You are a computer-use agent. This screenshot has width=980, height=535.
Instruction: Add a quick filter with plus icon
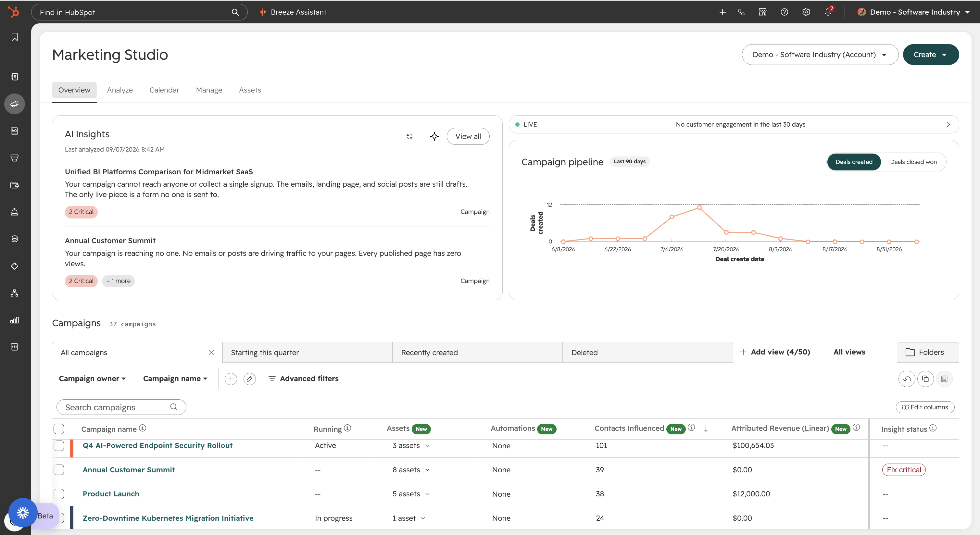click(231, 379)
